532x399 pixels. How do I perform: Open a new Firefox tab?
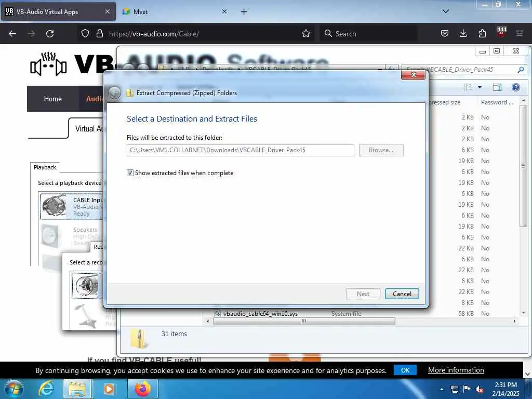244,12
